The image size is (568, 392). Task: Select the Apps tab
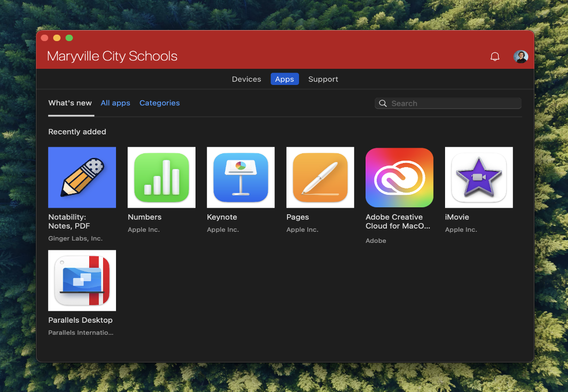click(x=285, y=79)
